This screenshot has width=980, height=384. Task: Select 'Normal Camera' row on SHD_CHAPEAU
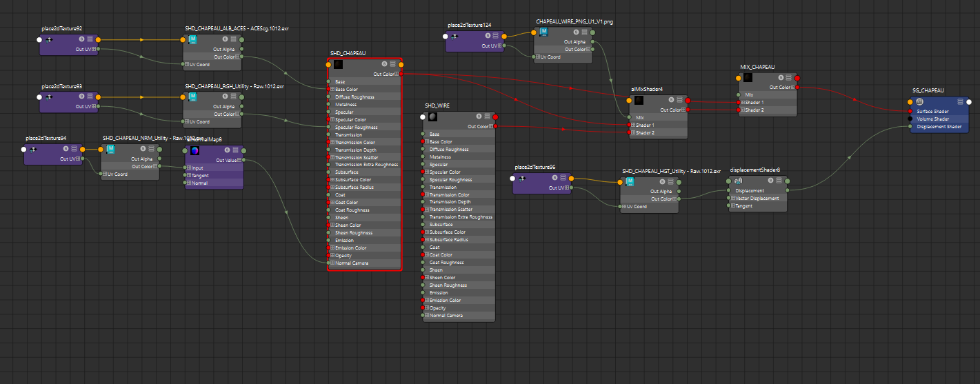(x=364, y=263)
